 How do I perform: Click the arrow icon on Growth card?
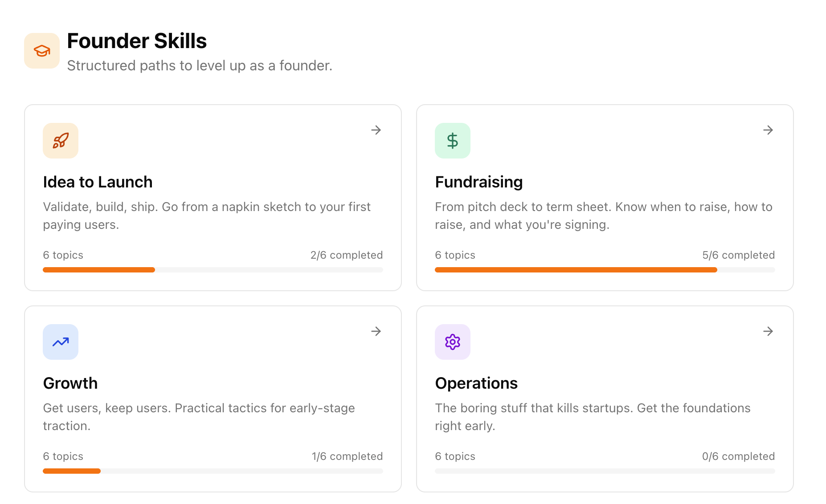tap(376, 331)
